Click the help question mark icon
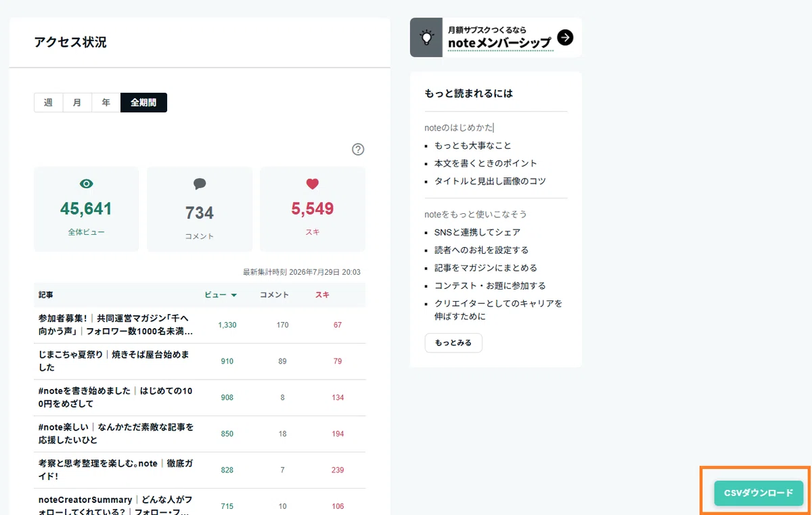 click(x=359, y=150)
